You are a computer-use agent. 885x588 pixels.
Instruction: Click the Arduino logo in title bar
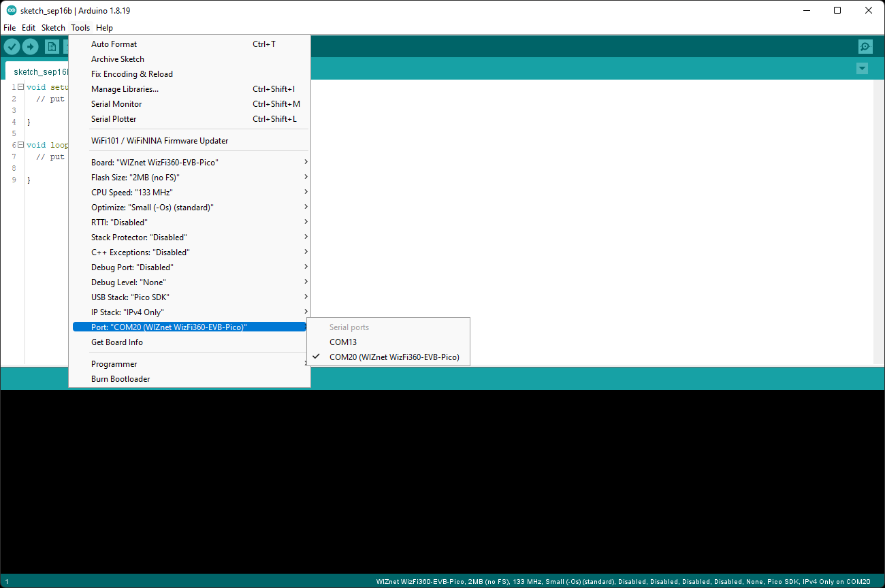tap(12, 10)
